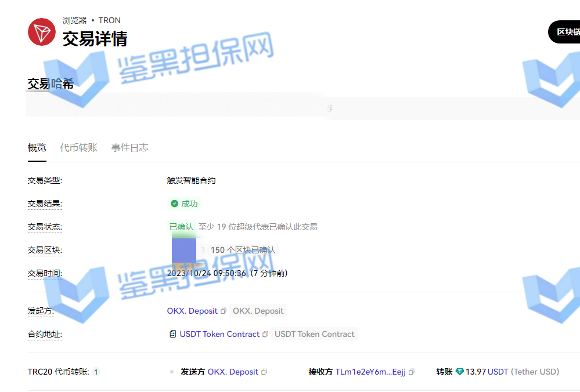Screen dimensions: 580x392
Task: Click contract document icon before USDT Token Contract
Action: [x=172, y=335]
